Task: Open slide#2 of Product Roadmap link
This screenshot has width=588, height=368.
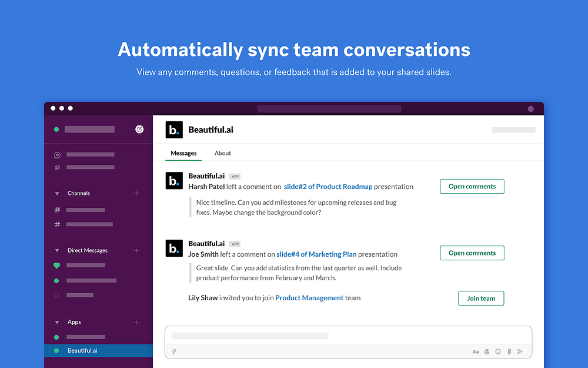Action: (x=328, y=187)
